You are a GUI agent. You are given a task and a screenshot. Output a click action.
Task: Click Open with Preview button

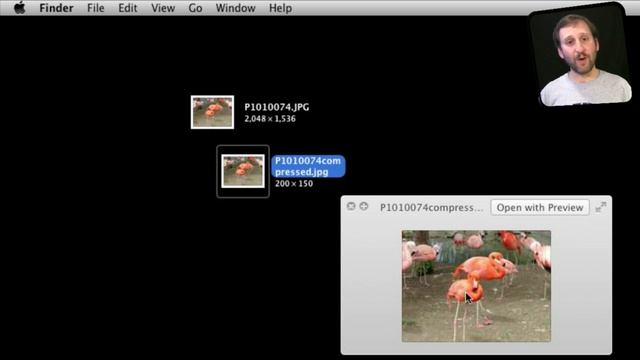click(540, 207)
